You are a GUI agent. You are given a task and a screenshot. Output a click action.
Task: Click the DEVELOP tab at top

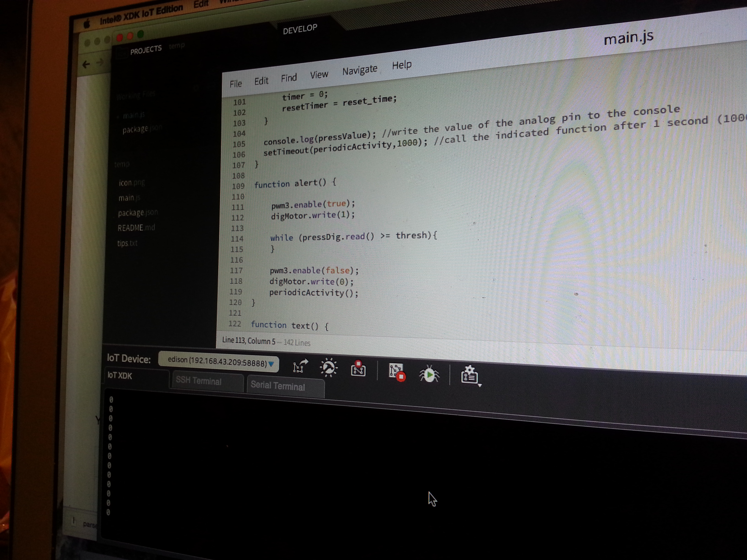pos(300,29)
